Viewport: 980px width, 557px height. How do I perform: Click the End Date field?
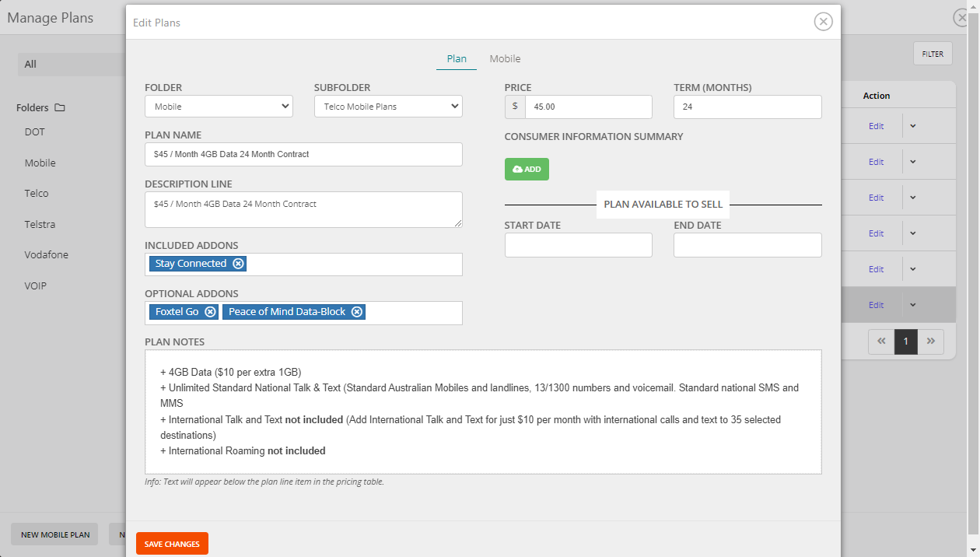pos(747,245)
